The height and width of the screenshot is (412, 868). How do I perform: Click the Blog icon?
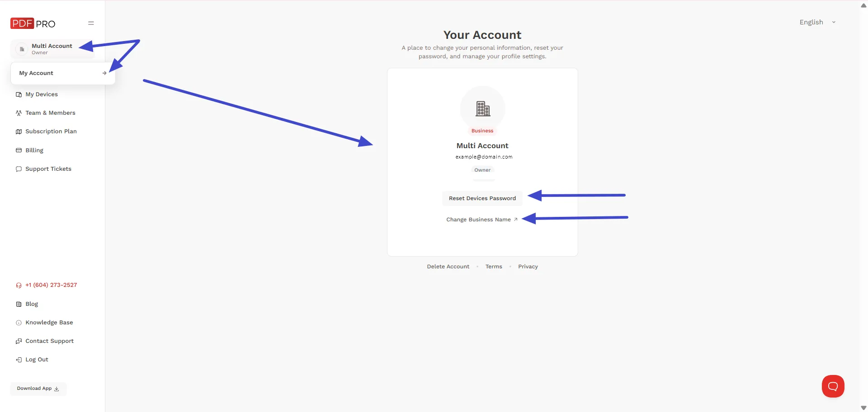pyautogui.click(x=19, y=304)
